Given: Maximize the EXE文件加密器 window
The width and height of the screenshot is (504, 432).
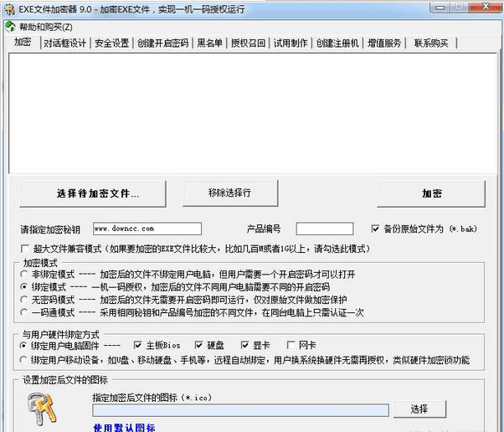Looking at the screenshot, I should coord(460,7).
